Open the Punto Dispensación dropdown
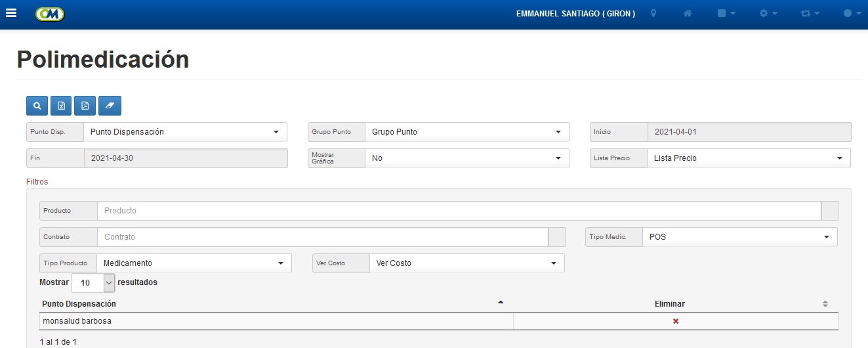This screenshot has height=348, width=868. point(185,132)
